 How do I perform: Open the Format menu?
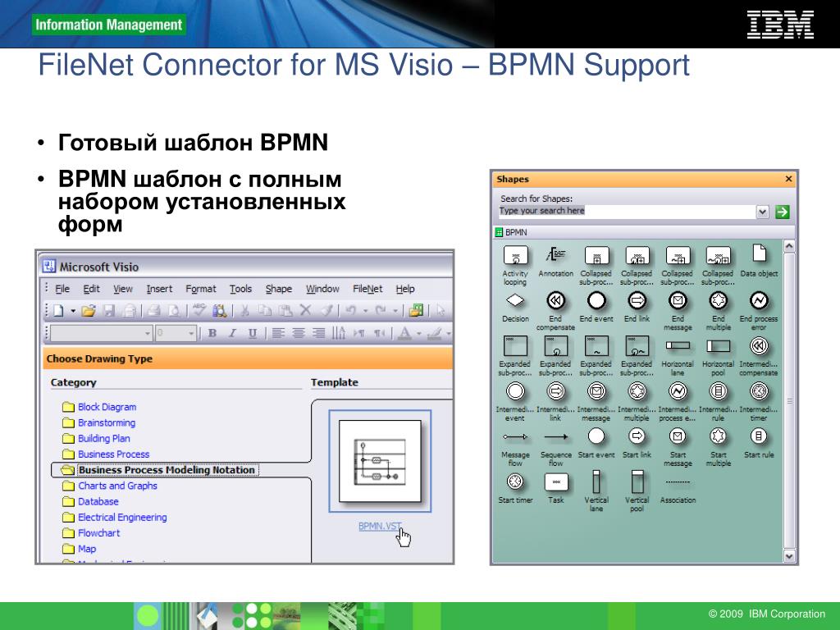pos(200,289)
